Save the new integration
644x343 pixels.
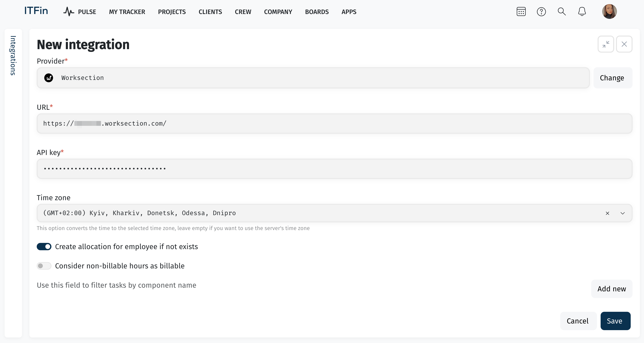point(615,321)
